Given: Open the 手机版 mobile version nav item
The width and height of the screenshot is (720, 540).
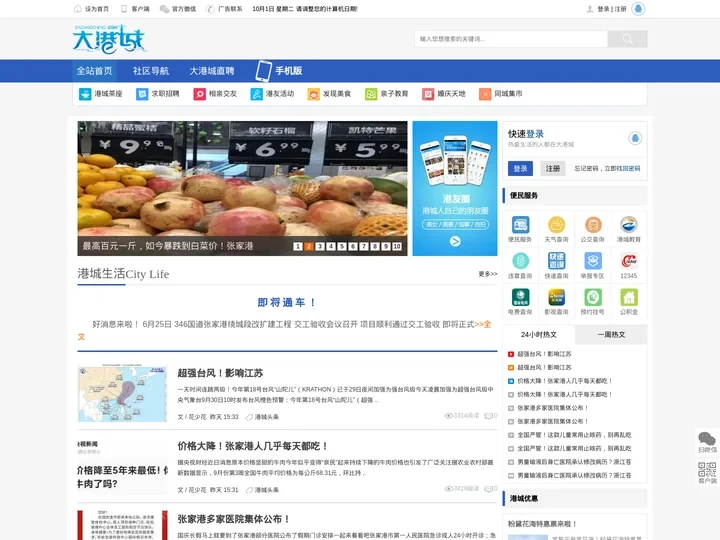Looking at the screenshot, I should click(279, 71).
